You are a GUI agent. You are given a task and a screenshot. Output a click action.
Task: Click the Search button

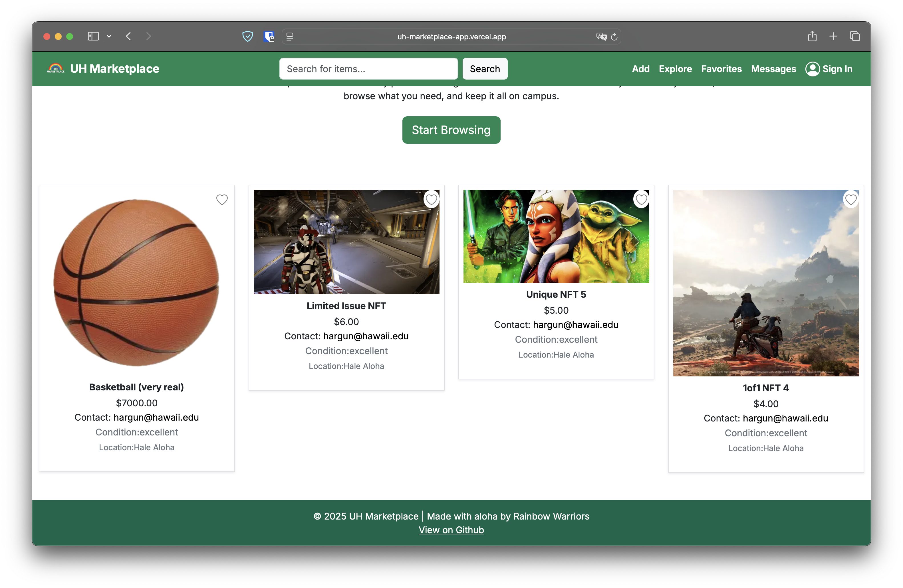tap(485, 69)
